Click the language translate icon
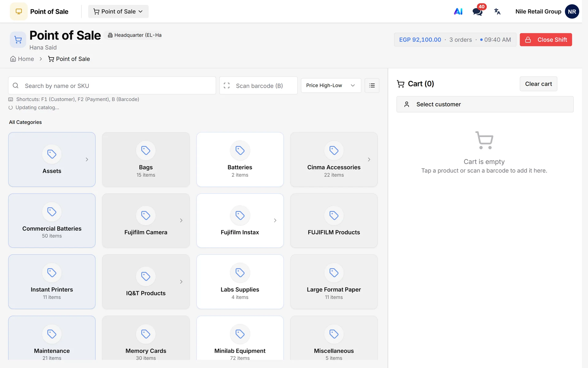 coord(497,11)
